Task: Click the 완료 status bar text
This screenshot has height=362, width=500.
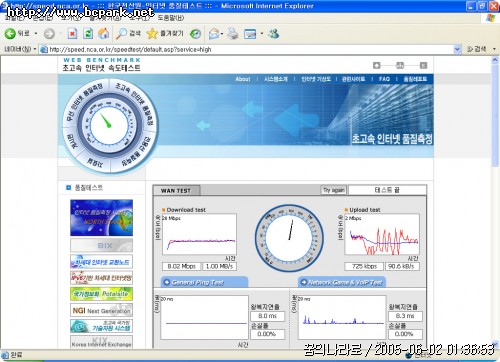Action: pyautogui.click(x=16, y=355)
